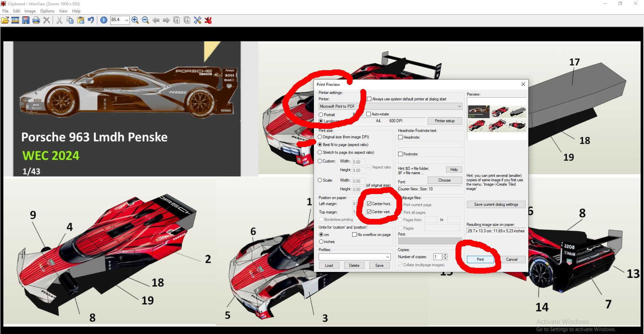Viewport: 644px width, 334px height.
Task: Click the Zoom out magnifier icon
Action: point(146,20)
